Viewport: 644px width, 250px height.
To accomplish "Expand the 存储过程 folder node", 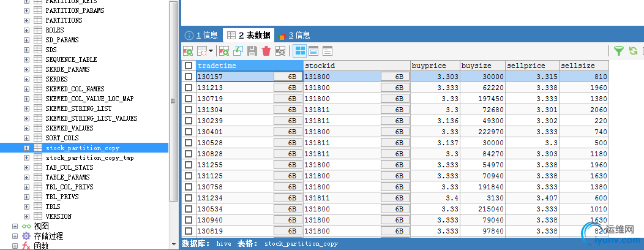I will [x=15, y=236].
